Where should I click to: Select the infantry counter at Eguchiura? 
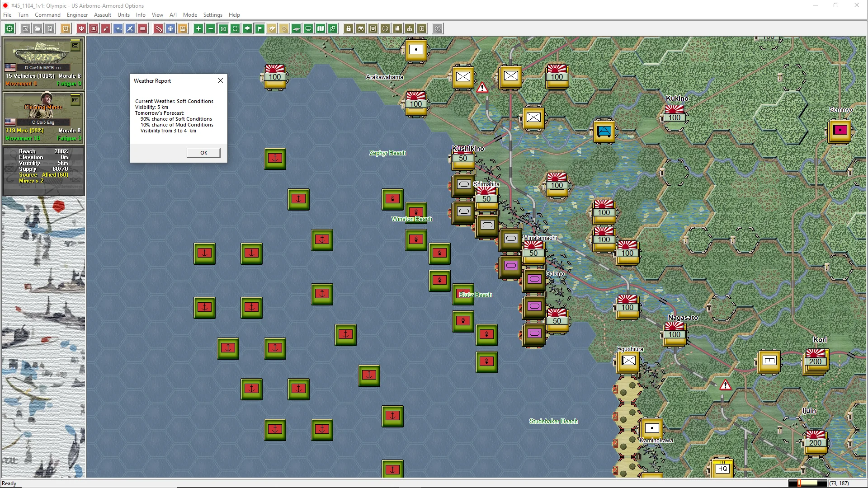(628, 361)
